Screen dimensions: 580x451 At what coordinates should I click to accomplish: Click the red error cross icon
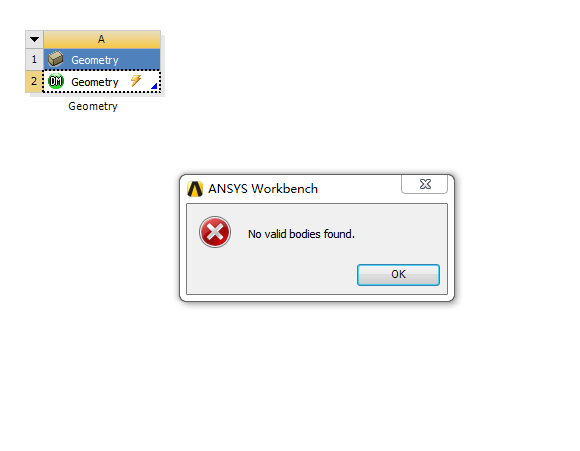tap(215, 232)
